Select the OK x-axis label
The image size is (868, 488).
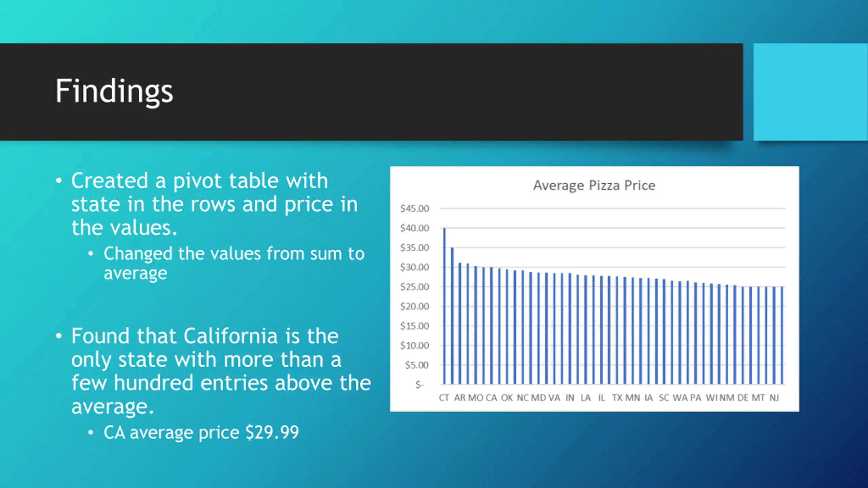coord(507,398)
